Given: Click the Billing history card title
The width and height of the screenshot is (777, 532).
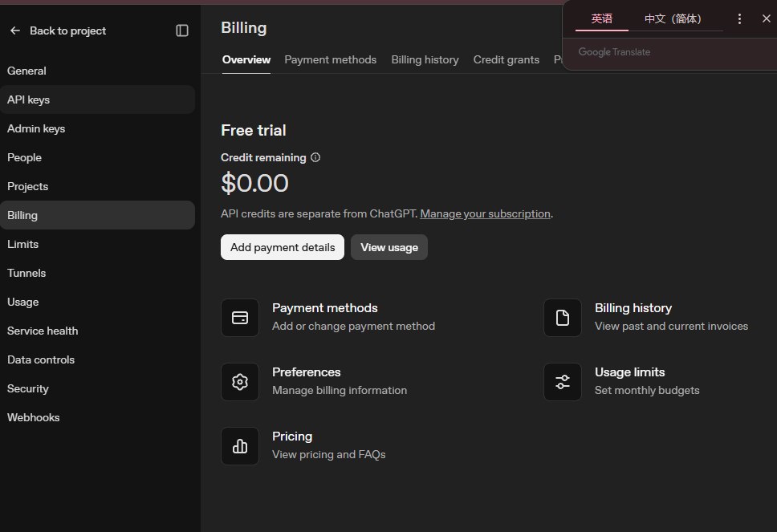Looking at the screenshot, I should coord(633,308).
